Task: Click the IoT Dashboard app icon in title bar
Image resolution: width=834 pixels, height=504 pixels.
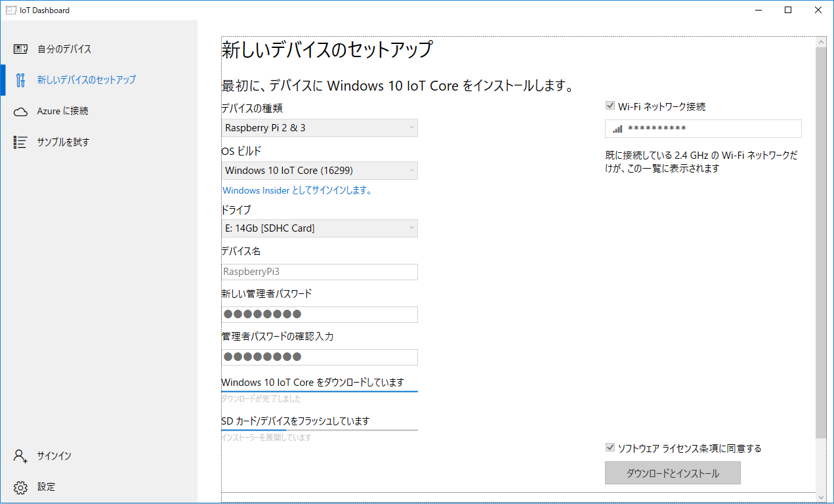Action: click(x=10, y=10)
